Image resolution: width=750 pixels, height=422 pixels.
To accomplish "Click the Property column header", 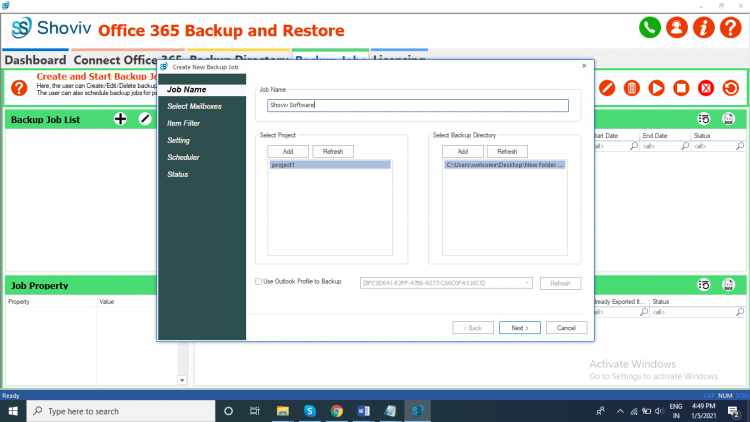I will click(51, 301).
